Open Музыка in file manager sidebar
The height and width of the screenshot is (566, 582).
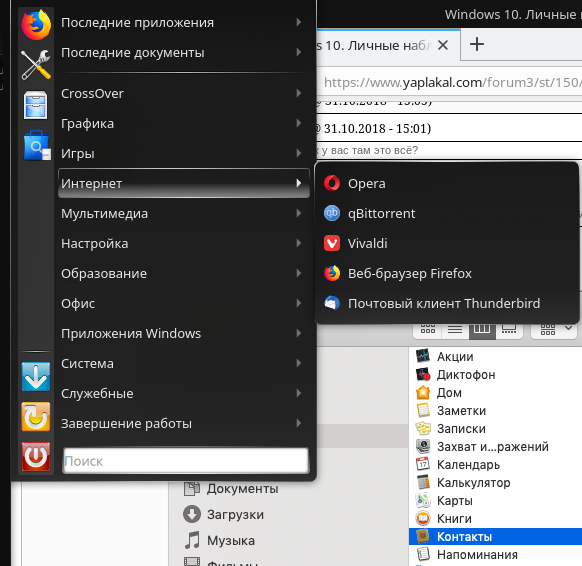[220, 540]
